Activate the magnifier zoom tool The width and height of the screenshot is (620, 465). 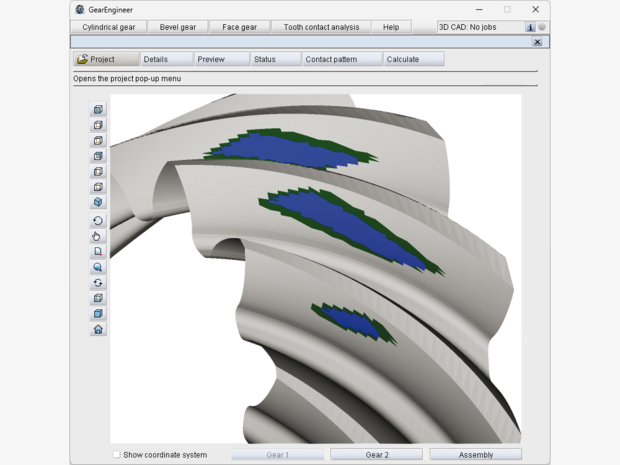click(98, 268)
